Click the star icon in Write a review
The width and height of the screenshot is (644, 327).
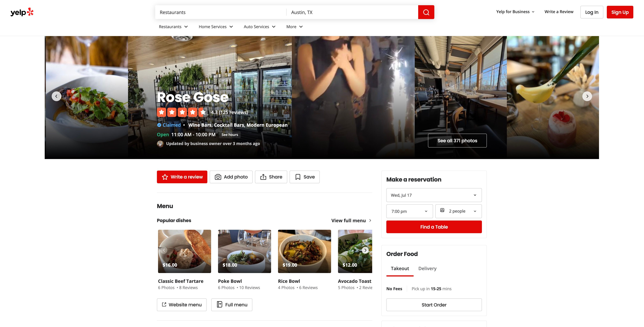click(x=165, y=177)
